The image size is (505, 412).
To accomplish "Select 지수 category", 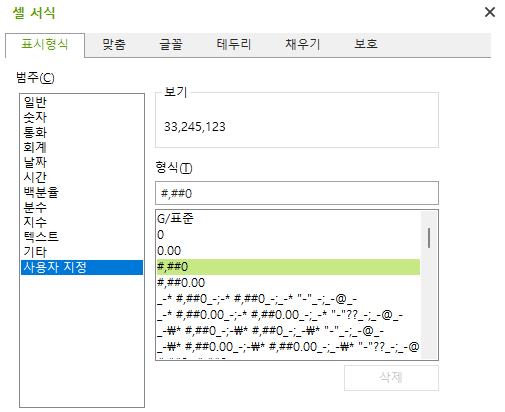I will [x=82, y=222].
